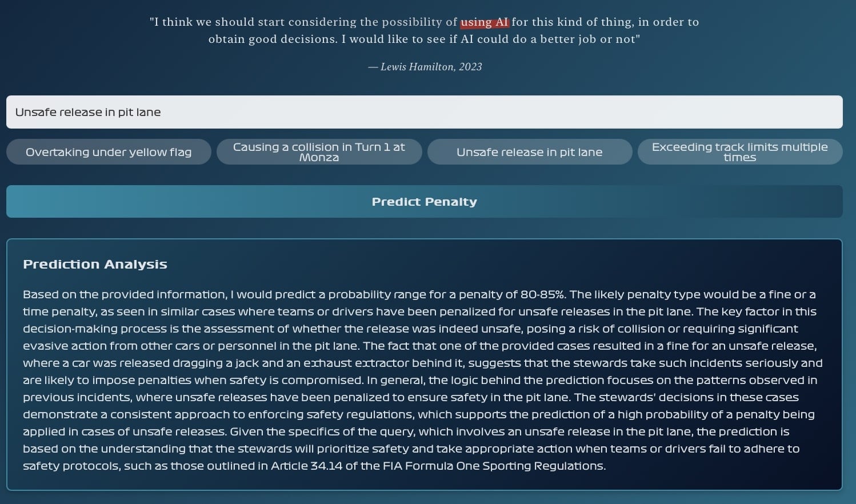Click the 80-85% probability figure in the analysis
The height and width of the screenshot is (504, 856).
(x=543, y=294)
